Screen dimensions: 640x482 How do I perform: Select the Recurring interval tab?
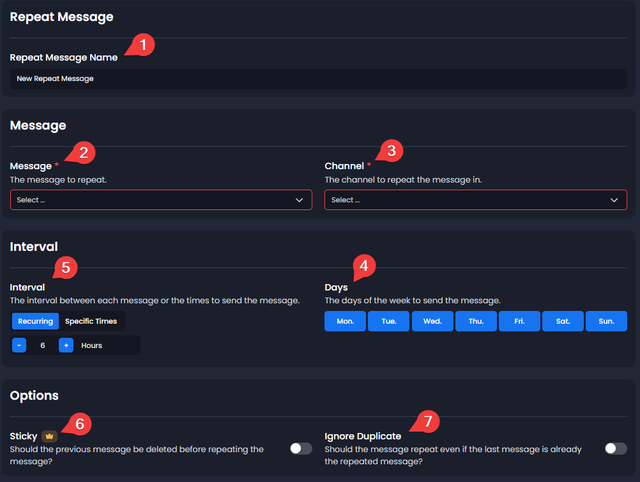(x=36, y=321)
